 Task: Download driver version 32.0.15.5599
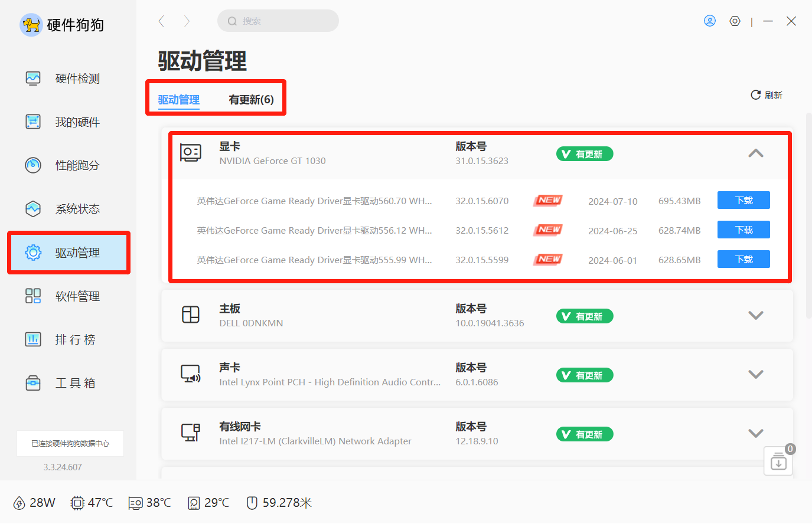[x=743, y=259]
